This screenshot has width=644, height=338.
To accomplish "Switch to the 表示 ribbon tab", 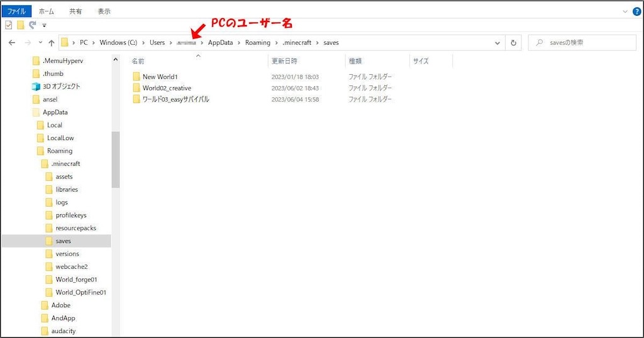I will click(104, 11).
